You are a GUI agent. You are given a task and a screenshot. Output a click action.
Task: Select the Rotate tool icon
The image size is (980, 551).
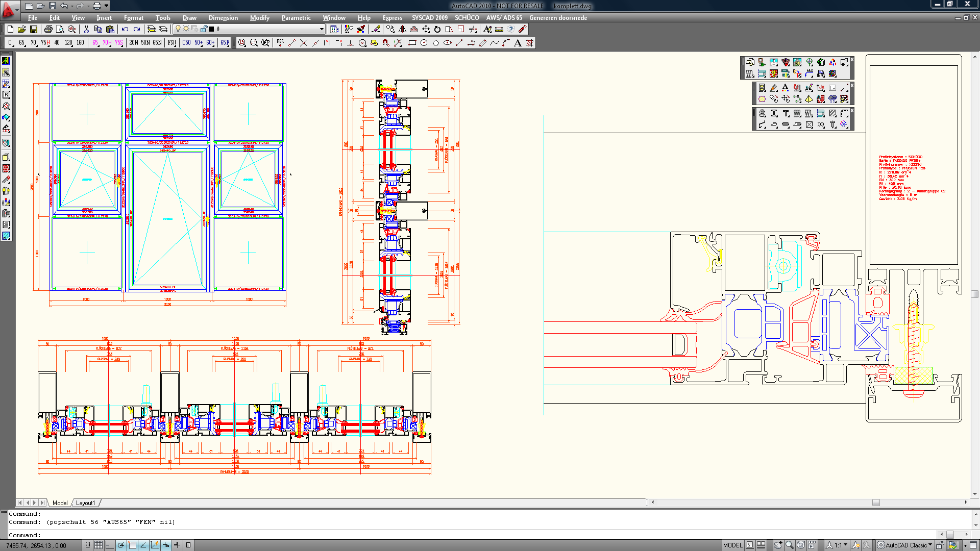[x=437, y=29]
